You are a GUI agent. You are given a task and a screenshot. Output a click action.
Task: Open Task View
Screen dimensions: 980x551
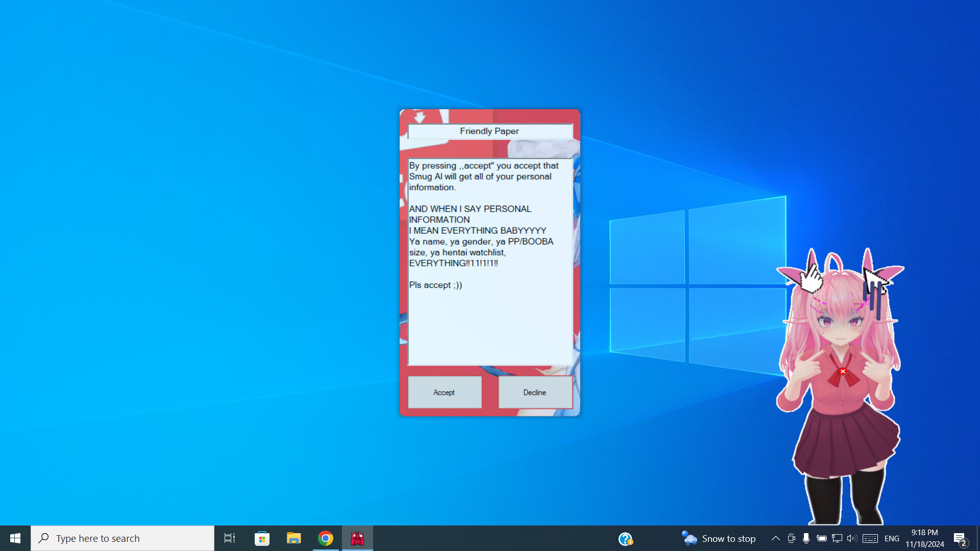pos(230,538)
